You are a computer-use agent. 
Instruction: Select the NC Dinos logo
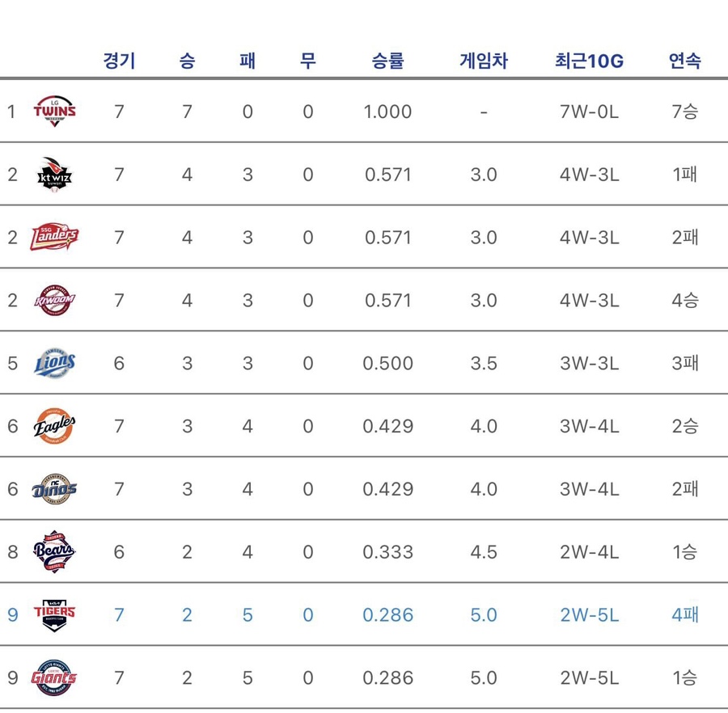pyautogui.click(x=54, y=489)
